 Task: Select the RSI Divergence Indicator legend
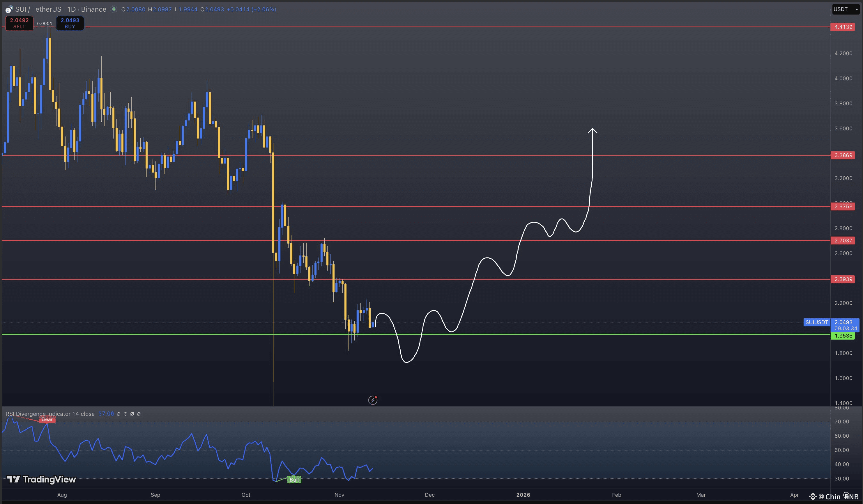pyautogui.click(x=50, y=414)
